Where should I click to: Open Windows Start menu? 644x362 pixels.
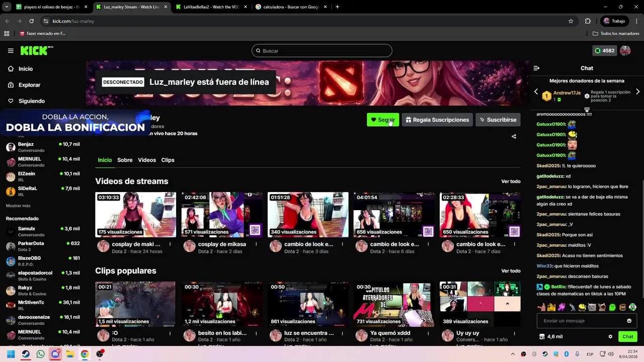click(x=11, y=354)
